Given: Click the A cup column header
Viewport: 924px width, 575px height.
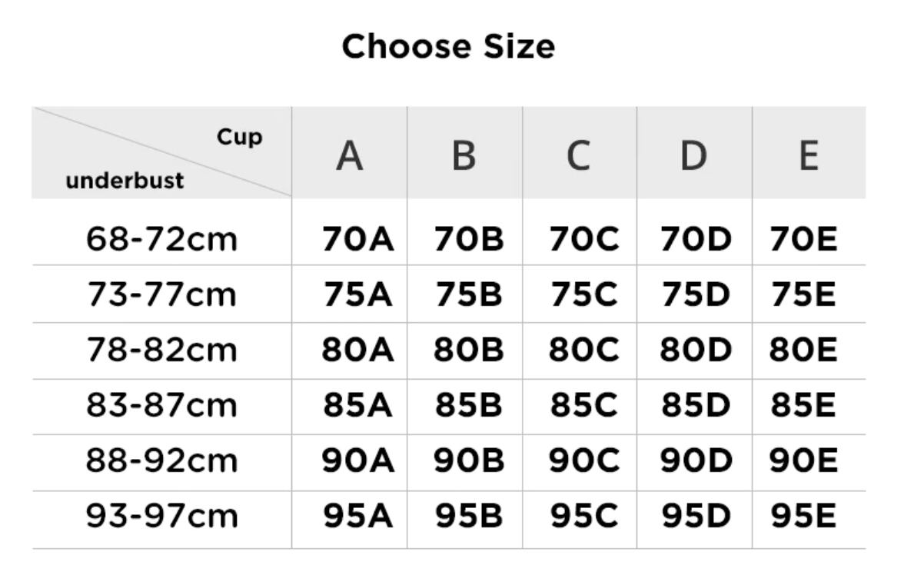Looking at the screenshot, I should pos(350,155).
